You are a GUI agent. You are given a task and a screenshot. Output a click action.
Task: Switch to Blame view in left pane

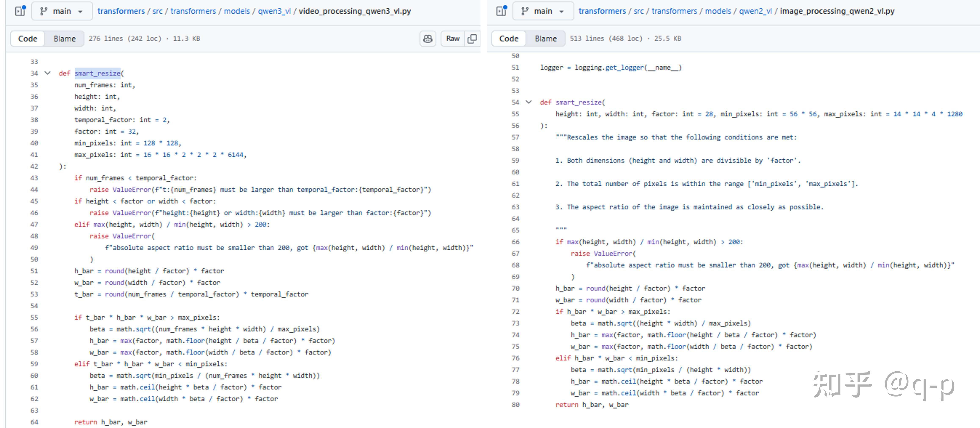(64, 38)
